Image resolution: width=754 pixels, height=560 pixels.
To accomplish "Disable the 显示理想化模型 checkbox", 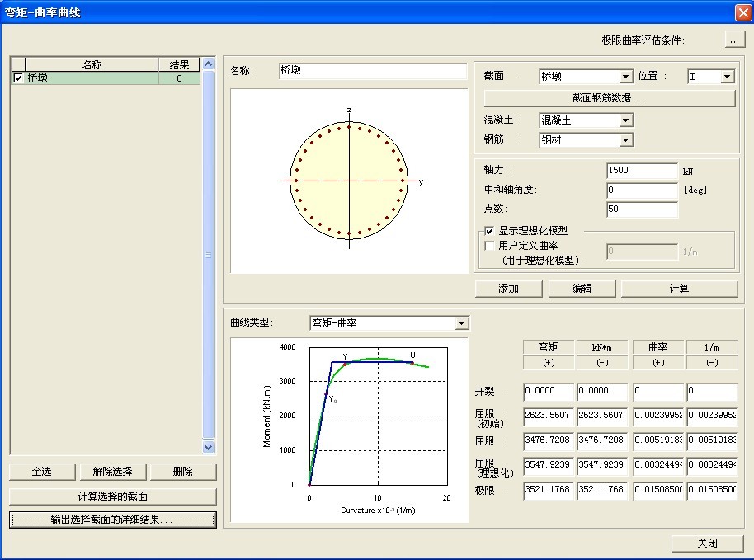I will pos(489,232).
